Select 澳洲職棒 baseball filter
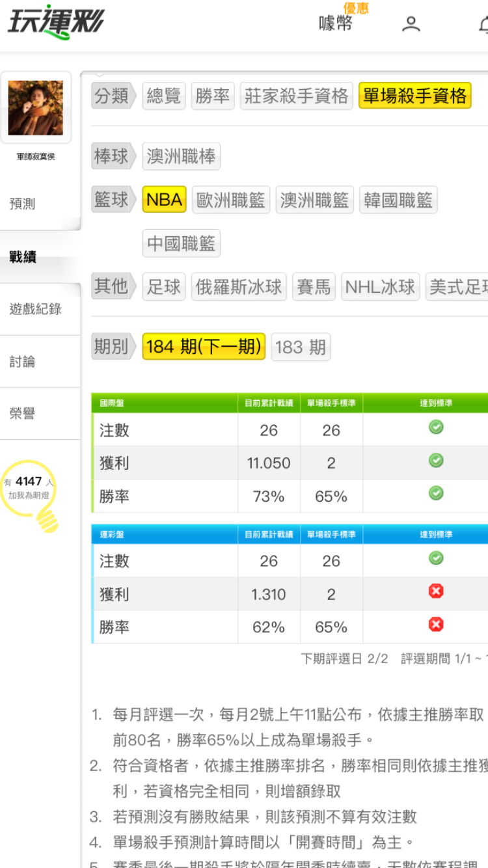The image size is (488, 868). (x=181, y=156)
